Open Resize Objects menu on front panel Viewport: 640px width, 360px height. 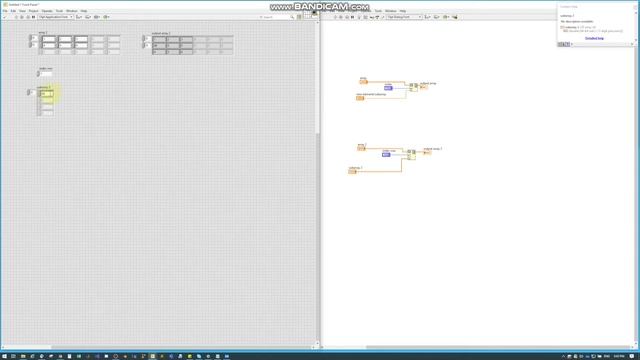(x=97, y=17)
